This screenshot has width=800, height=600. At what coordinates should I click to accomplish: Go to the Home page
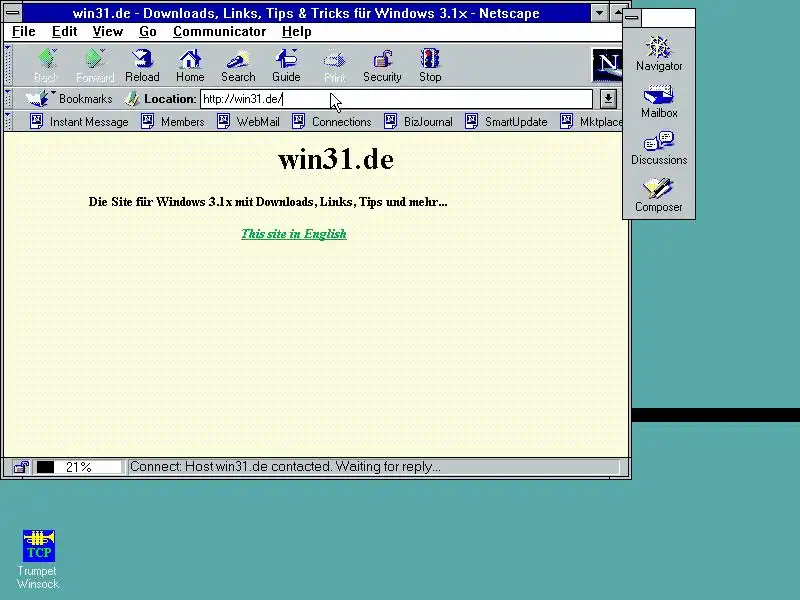tap(190, 65)
